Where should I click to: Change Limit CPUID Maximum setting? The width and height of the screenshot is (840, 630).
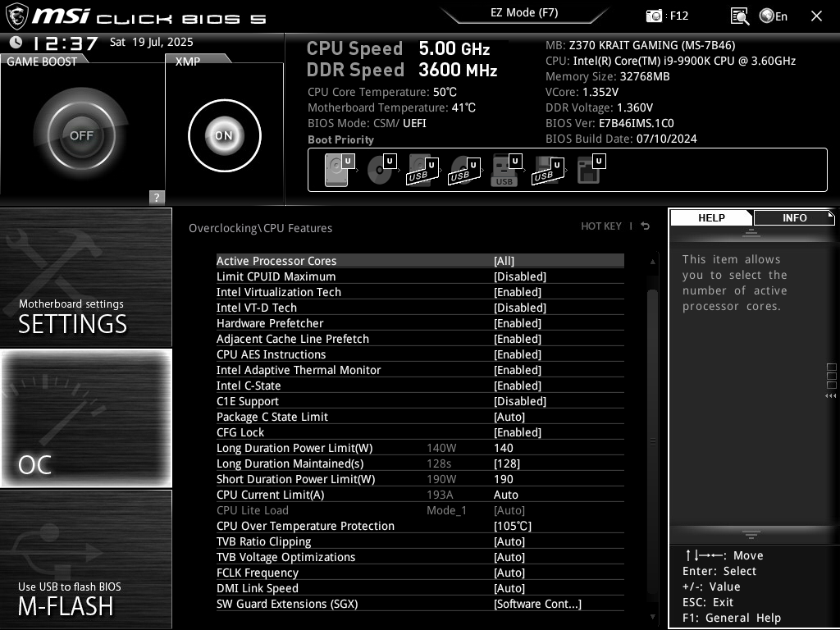pos(420,276)
